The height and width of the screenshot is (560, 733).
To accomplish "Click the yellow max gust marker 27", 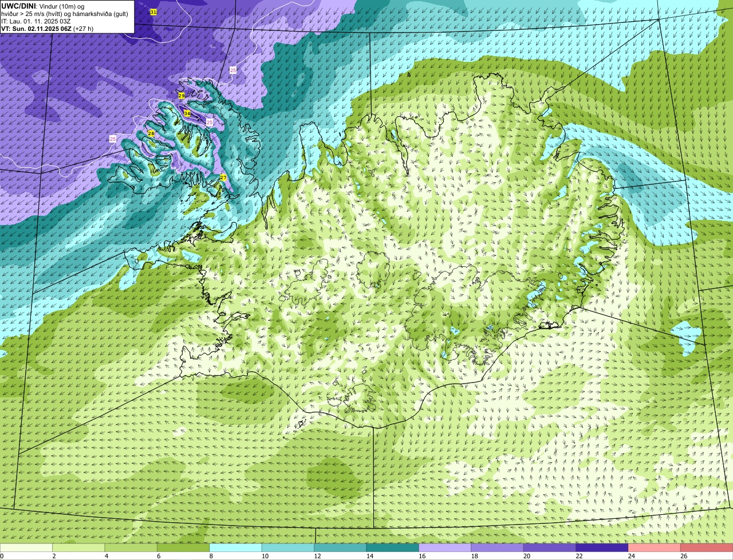I will 223,178.
